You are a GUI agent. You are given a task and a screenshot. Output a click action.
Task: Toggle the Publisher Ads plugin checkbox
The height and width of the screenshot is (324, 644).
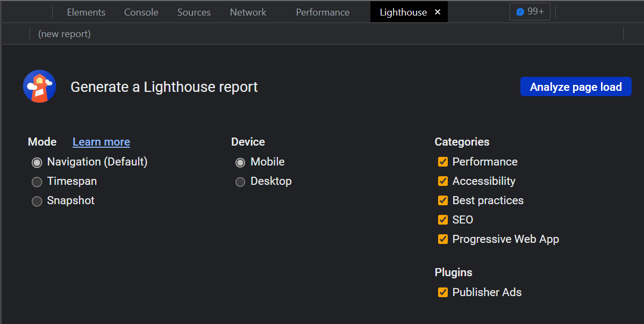click(x=443, y=292)
